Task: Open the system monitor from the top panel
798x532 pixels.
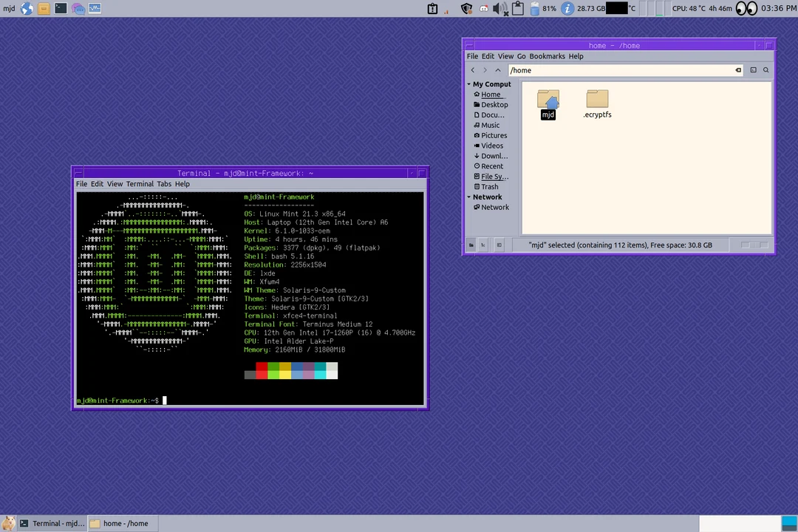Action: (x=95, y=8)
